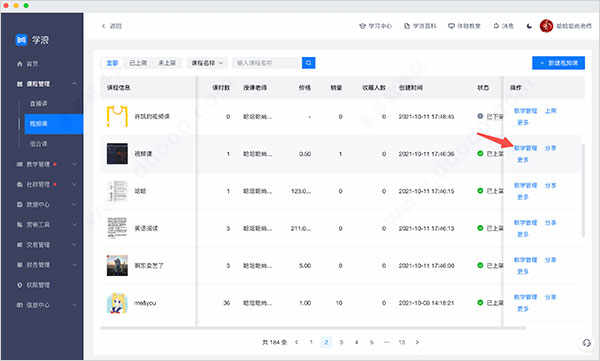Click the pagination ellipsis between 5 and 13
The height and width of the screenshot is (361, 600).
(x=386, y=342)
